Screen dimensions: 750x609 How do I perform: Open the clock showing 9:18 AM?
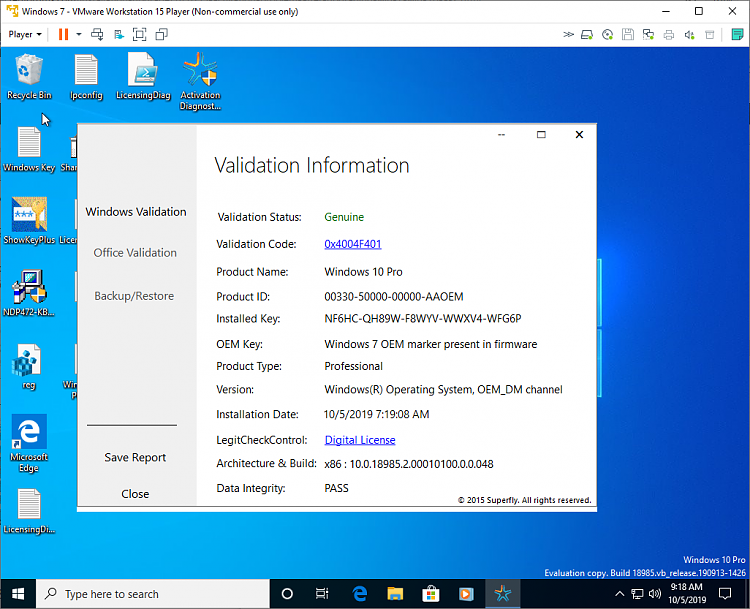coord(687,593)
